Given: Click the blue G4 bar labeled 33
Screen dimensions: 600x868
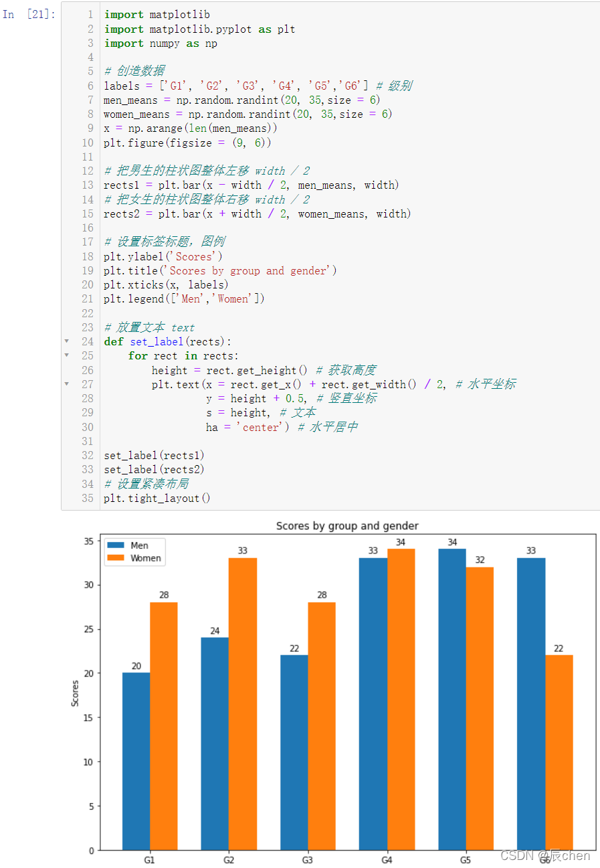Looking at the screenshot, I should click(x=373, y=704).
